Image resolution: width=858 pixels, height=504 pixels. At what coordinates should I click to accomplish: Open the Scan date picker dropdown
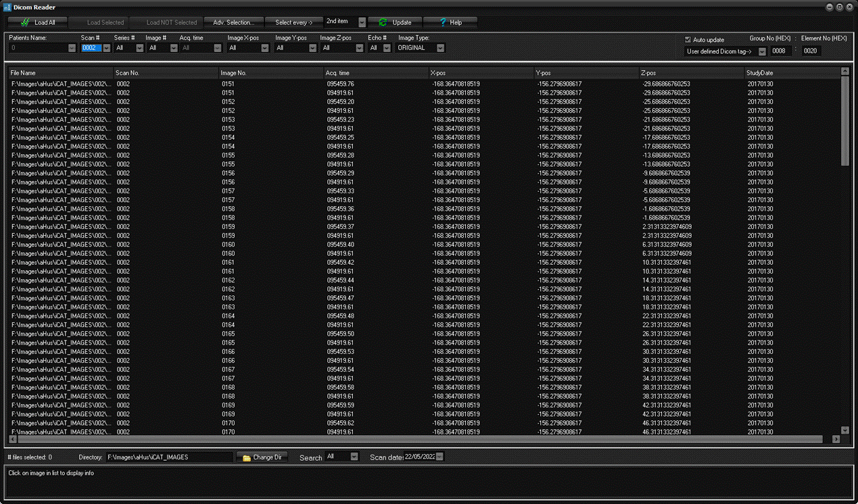pos(440,457)
